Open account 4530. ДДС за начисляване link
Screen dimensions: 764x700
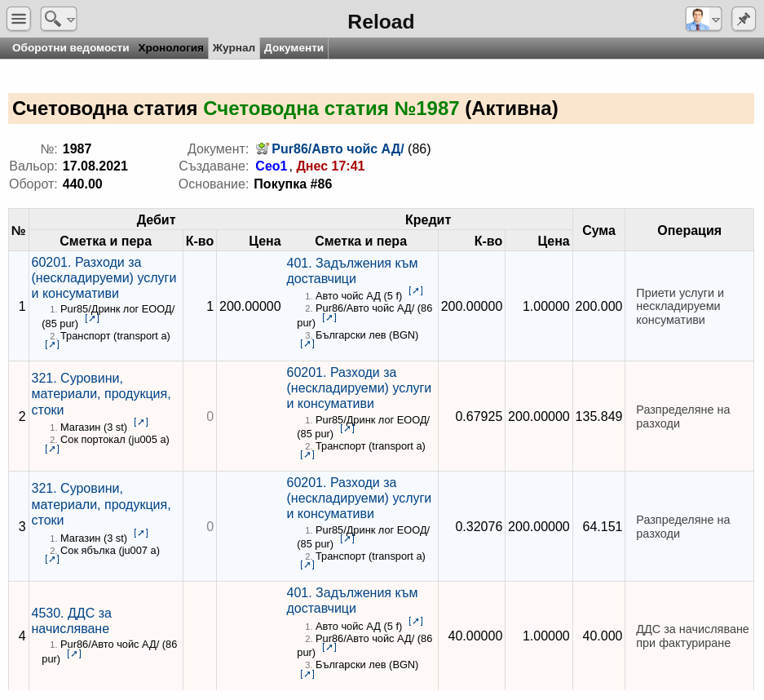tap(71, 621)
